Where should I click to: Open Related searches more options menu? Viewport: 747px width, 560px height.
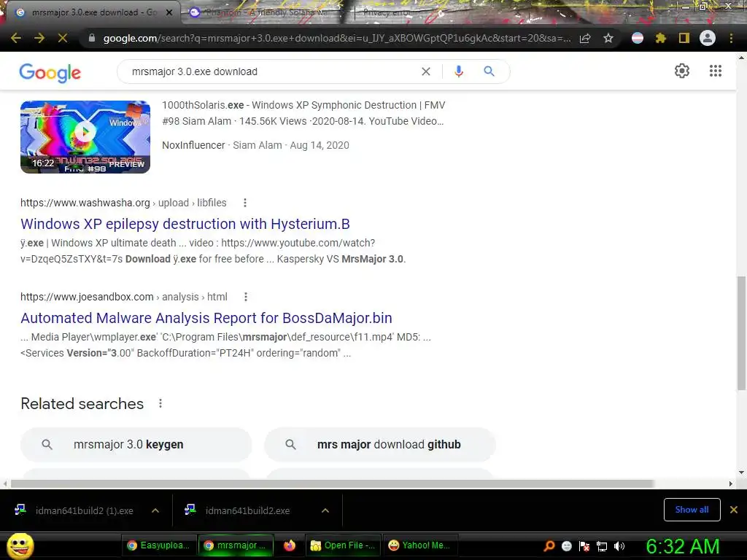coord(160,404)
